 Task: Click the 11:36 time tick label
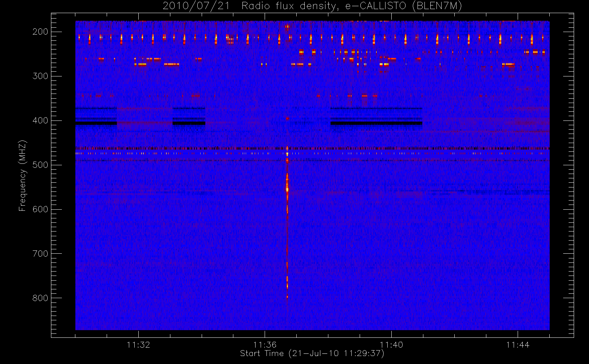[x=265, y=345]
